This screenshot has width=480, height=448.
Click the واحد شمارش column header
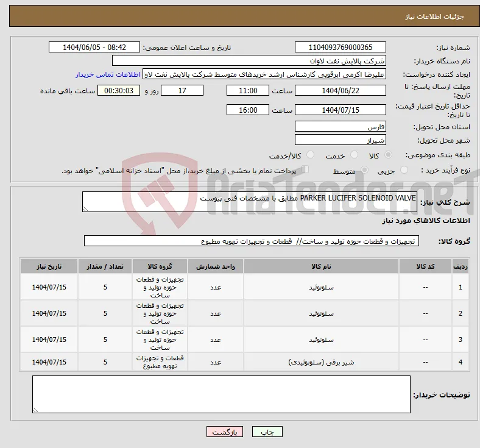click(216, 266)
